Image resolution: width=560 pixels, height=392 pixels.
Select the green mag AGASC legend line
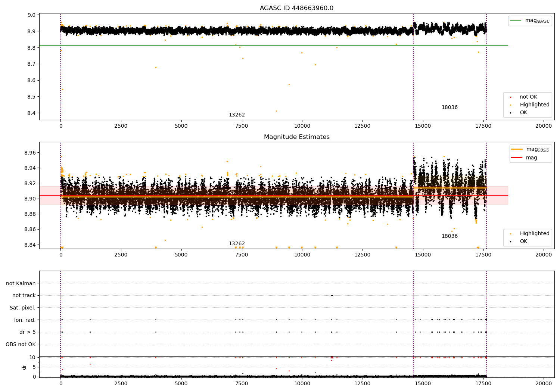(x=516, y=21)
